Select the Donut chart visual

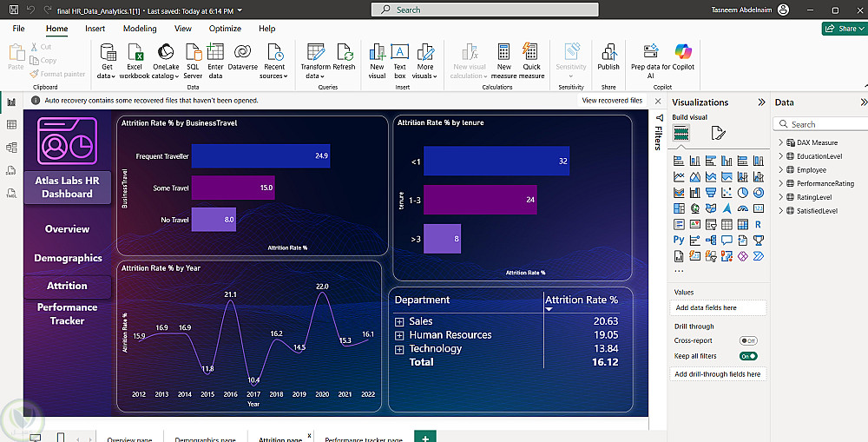[759, 193]
